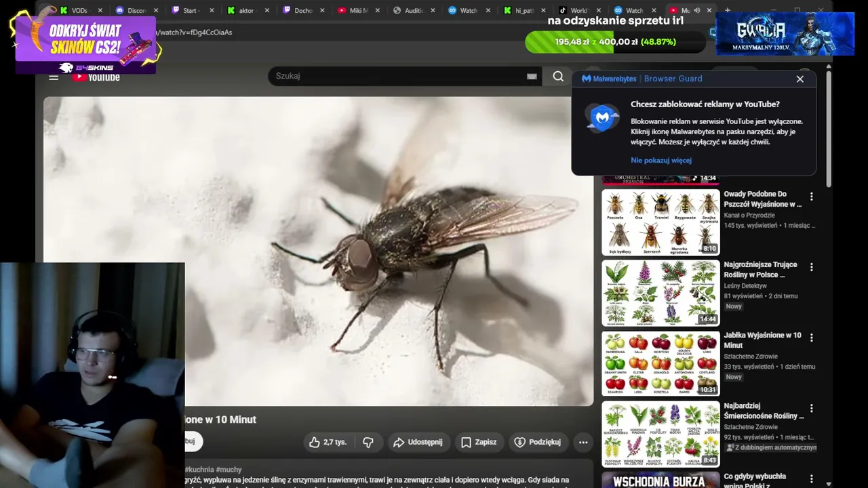Image resolution: width=868 pixels, height=488 pixels.
Task: Close the 'Discord' browser tab
Action: (155, 11)
